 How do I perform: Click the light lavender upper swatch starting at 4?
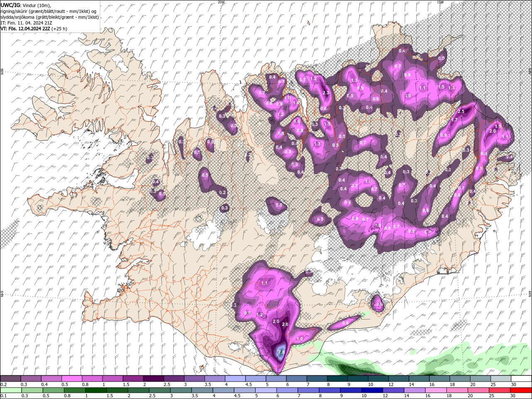click(x=235, y=379)
